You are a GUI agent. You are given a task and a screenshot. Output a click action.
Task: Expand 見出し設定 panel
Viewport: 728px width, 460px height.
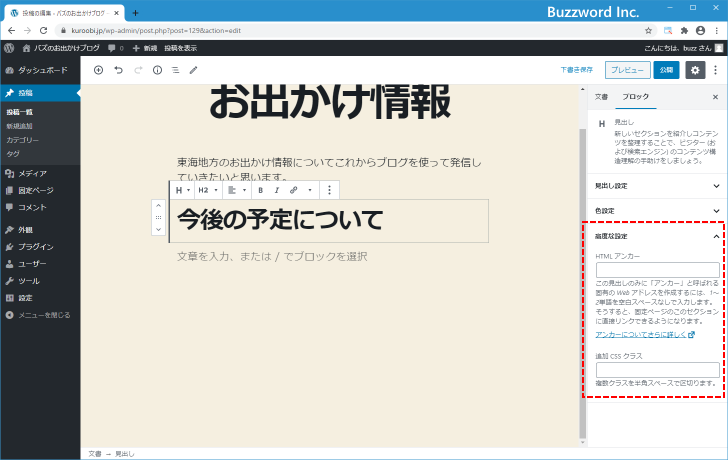[657, 186]
